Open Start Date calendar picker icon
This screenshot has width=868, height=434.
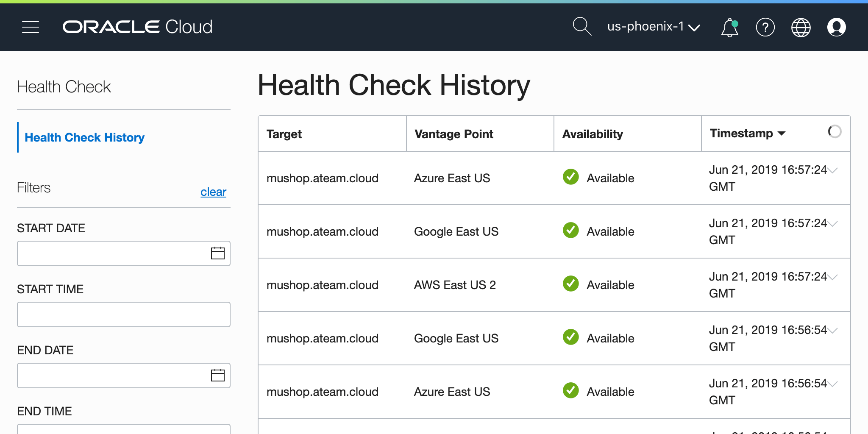(x=217, y=253)
